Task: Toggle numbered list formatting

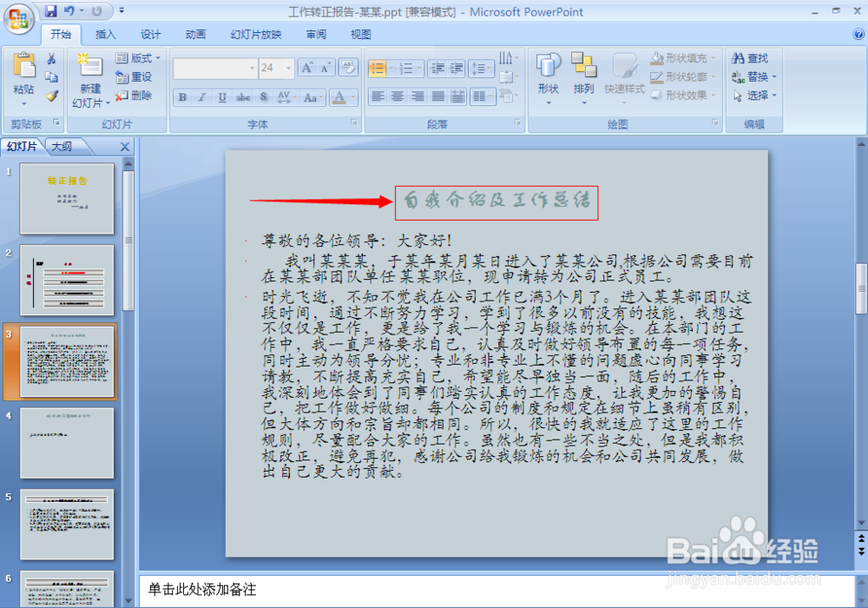Action: 406,69
